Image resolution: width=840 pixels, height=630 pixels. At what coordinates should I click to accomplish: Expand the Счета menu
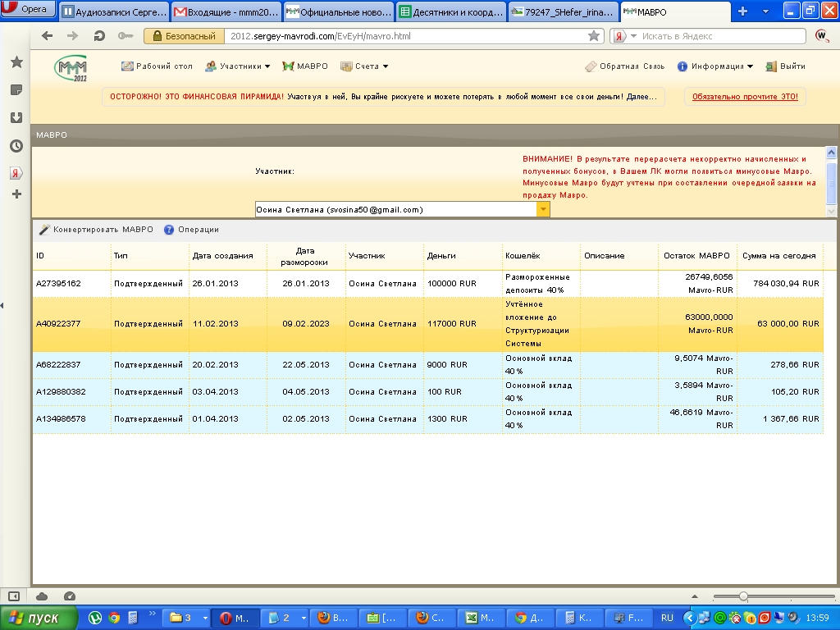coord(365,66)
